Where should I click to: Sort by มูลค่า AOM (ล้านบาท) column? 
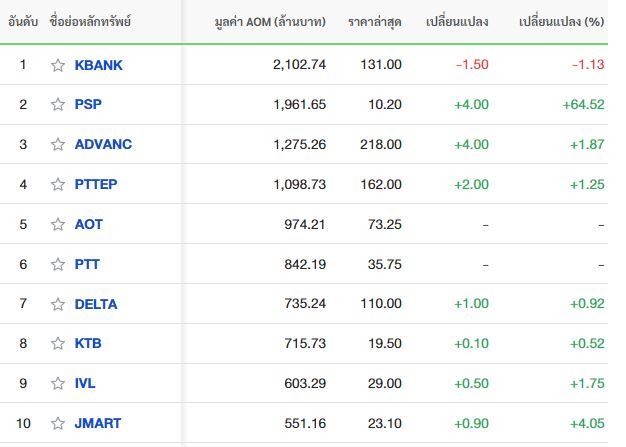pos(270,22)
